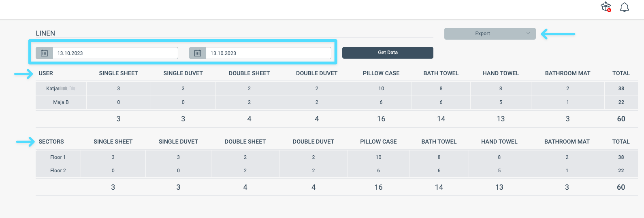644x218 pixels.
Task: Click BATHROOM MAT header in sectors table
Action: tap(567, 142)
